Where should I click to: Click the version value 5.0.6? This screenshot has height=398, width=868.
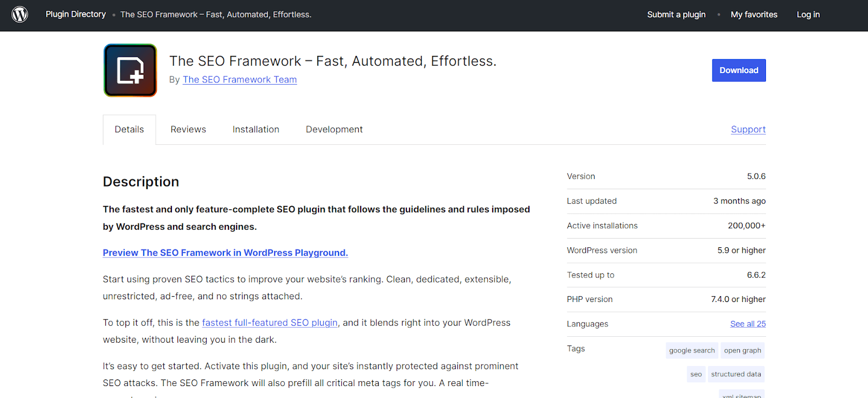756,176
